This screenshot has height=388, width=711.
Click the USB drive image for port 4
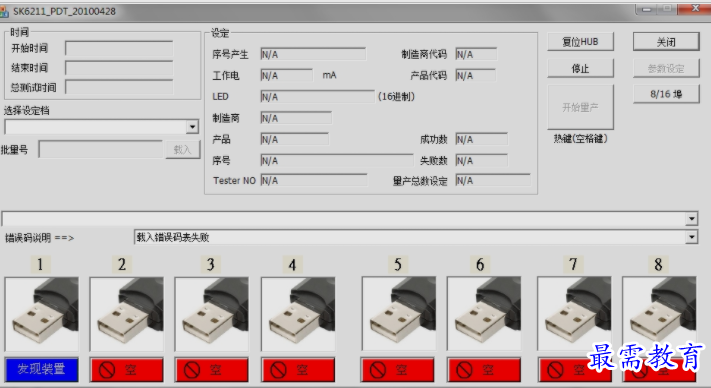298,315
